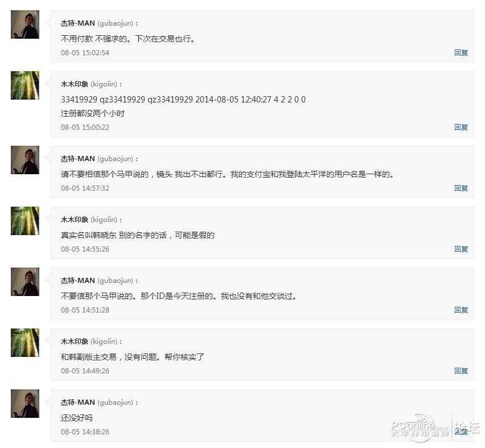Image resolution: width=485 pixels, height=448 pixels.
Task: Click 木木印象 avatar on 14:49:26 comment
Action: click(x=24, y=343)
